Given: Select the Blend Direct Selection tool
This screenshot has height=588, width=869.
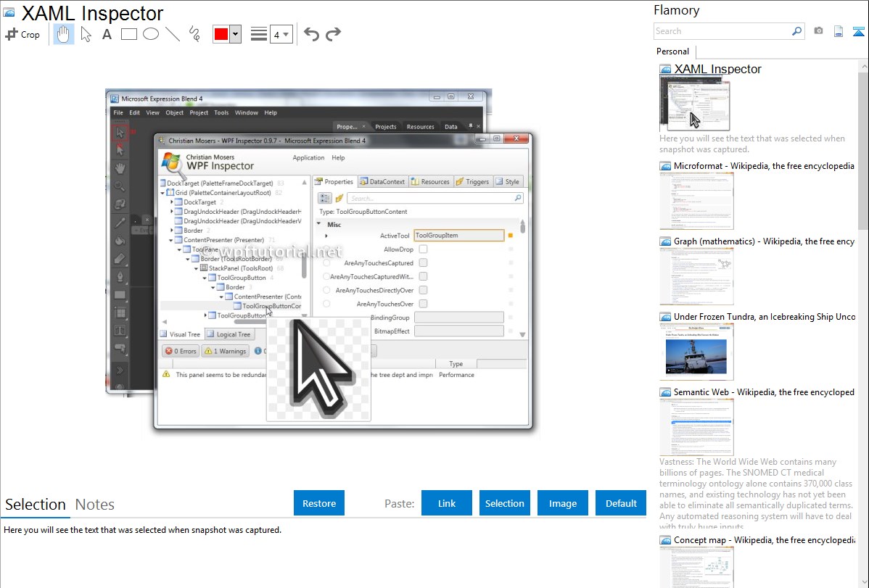Looking at the screenshot, I should point(120,150).
